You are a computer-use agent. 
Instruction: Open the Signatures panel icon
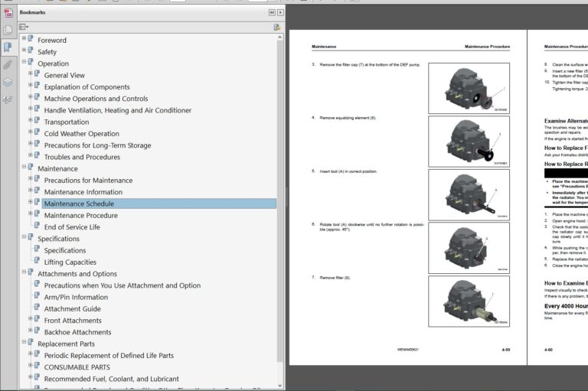(8, 99)
